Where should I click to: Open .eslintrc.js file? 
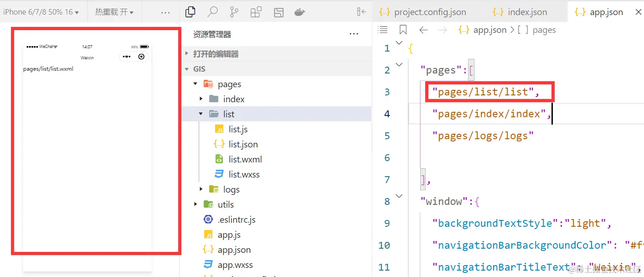(237, 220)
